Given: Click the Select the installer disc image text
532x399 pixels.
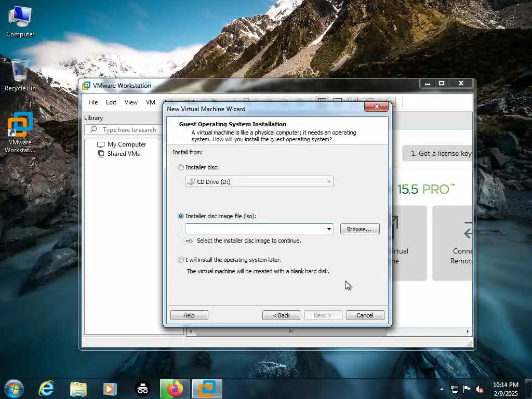Looking at the screenshot, I should click(249, 241).
